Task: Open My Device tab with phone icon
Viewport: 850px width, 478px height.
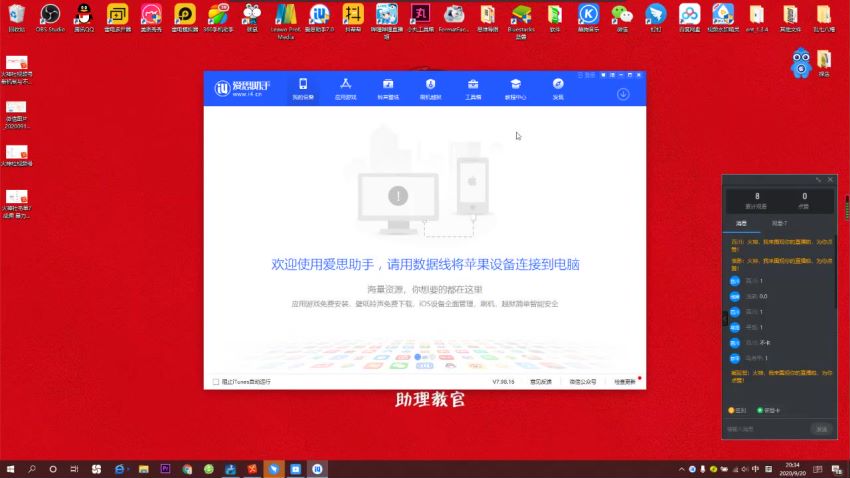Action: (303, 89)
